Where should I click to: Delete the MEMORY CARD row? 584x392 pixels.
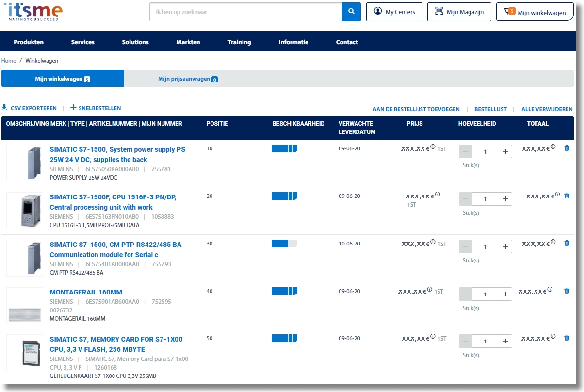567,338
